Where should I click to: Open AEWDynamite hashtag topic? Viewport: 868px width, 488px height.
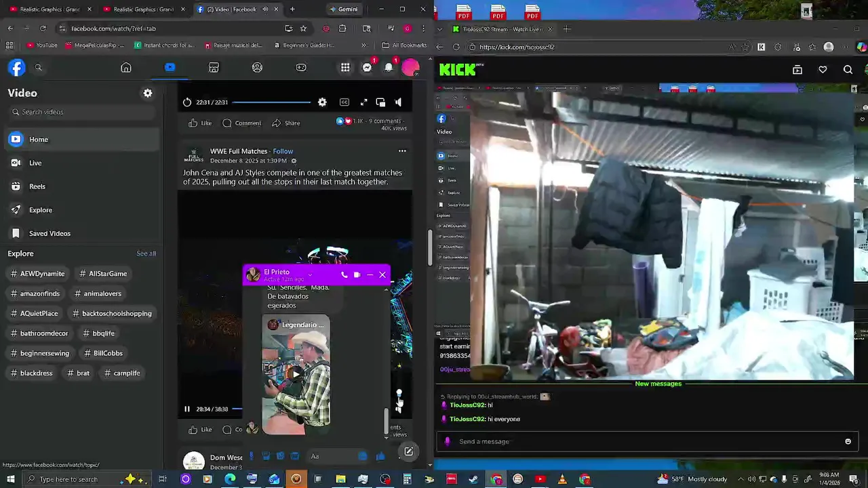[38, 274]
